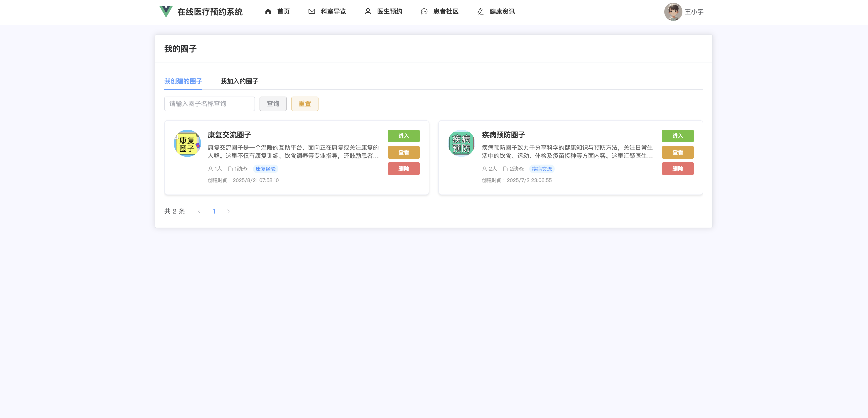Click the home icon beside 首页
Viewport: 868px width, 418px height.
[x=268, y=11]
